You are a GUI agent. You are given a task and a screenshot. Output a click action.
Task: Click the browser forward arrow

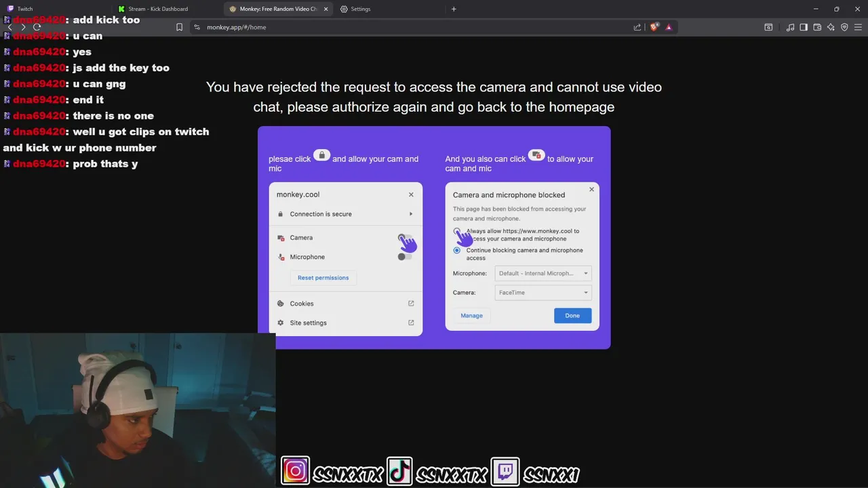point(24,27)
